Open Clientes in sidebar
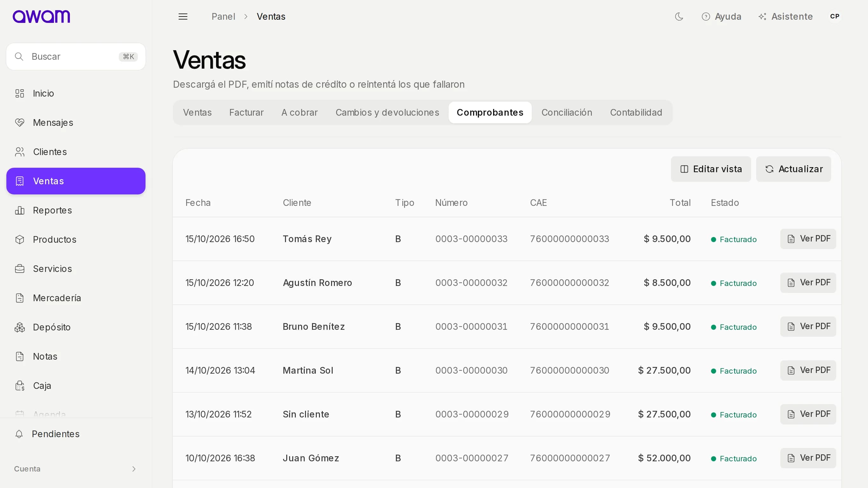Viewport: 868px width, 488px height. (76, 152)
